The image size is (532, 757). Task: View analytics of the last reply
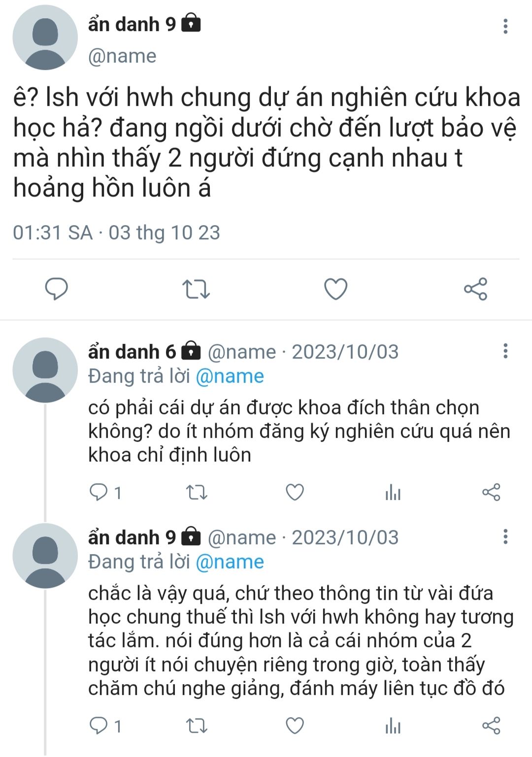coord(393,725)
